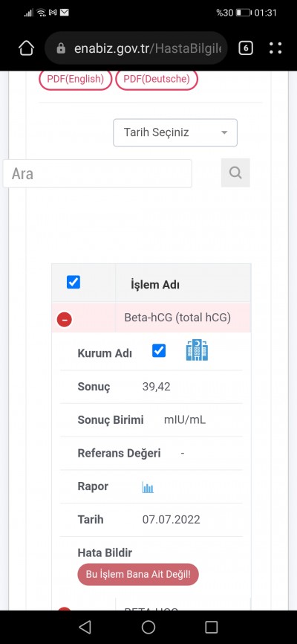Collapse the Beta-hCG row with red minus
297x644 pixels.
tap(65, 319)
